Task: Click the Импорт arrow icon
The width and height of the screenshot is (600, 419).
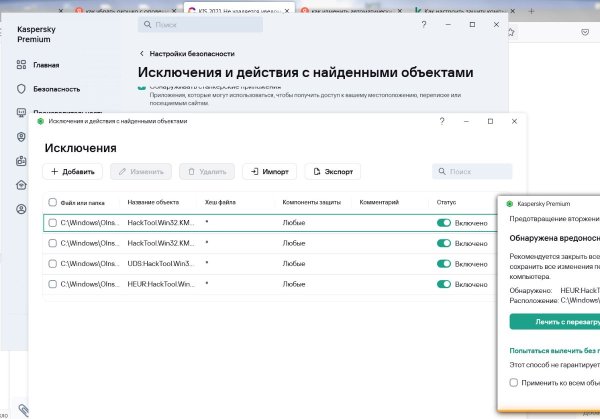Action: pos(253,171)
